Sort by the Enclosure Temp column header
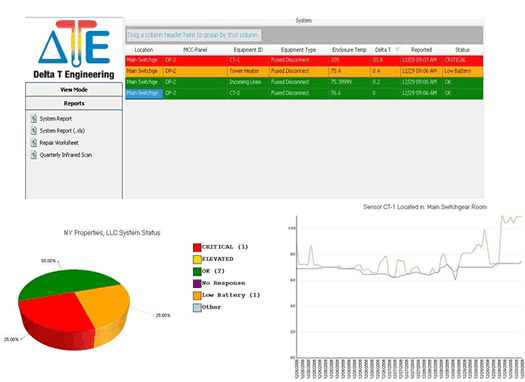The width and height of the screenshot is (525, 382). pyautogui.click(x=349, y=50)
